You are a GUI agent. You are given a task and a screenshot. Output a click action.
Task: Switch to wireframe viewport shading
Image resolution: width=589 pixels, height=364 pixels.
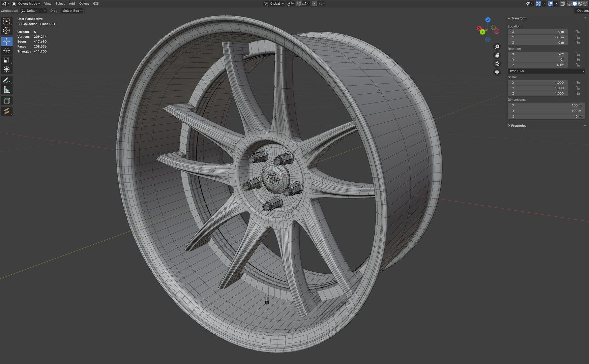569,4
